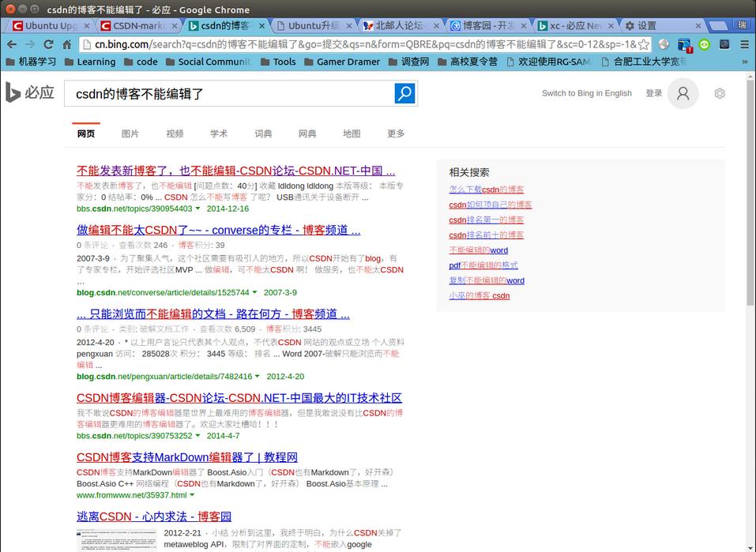Expand arrow beside bbs.csdn.net/topics/390954403
The image size is (756, 552).
click(x=197, y=208)
